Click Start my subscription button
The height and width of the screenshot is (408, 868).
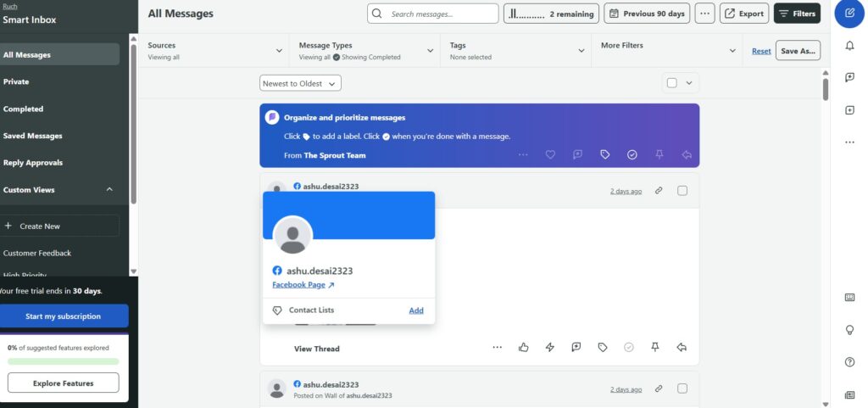pyautogui.click(x=63, y=316)
